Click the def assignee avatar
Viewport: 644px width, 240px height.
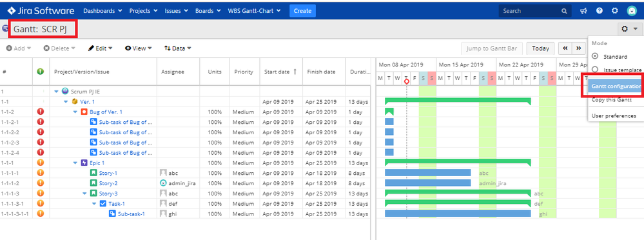(164, 203)
